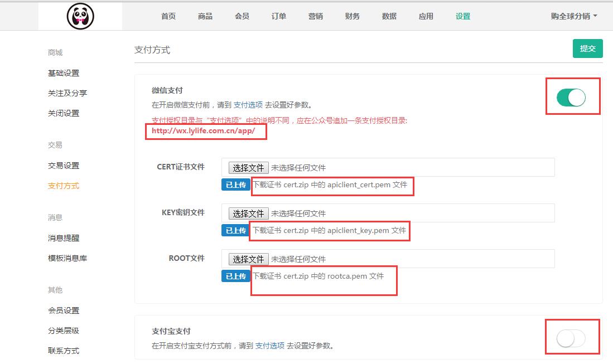
Task: Go to the 首页 menu
Action: (x=168, y=16)
